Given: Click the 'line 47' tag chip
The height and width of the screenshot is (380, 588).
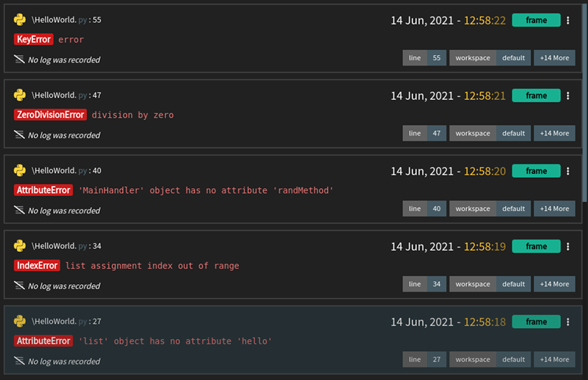Looking at the screenshot, I should pyautogui.click(x=424, y=133).
